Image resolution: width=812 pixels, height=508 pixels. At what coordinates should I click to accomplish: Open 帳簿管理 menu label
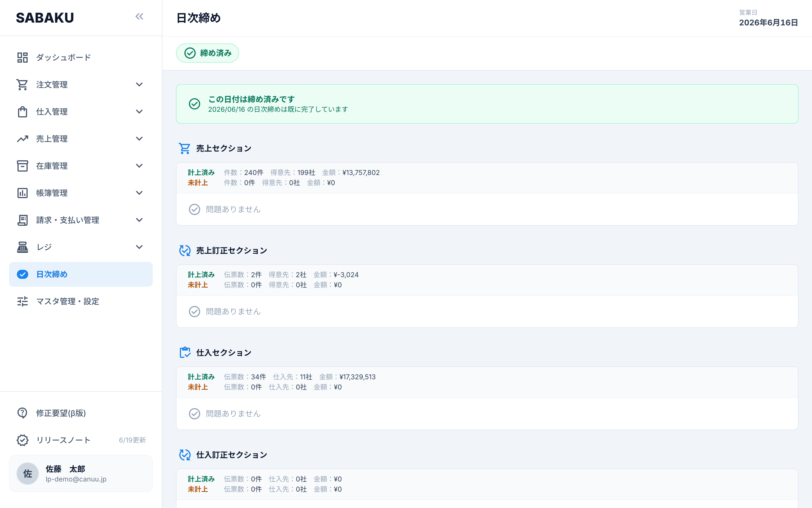pyautogui.click(x=52, y=193)
